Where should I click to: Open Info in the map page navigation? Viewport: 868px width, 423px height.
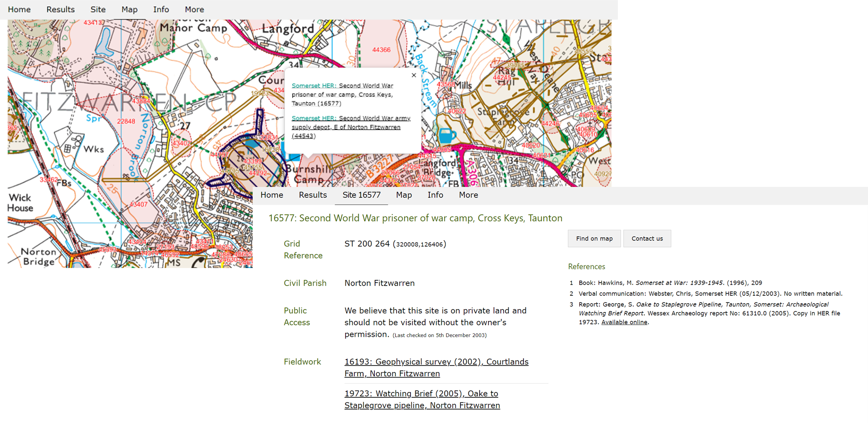[x=161, y=9]
